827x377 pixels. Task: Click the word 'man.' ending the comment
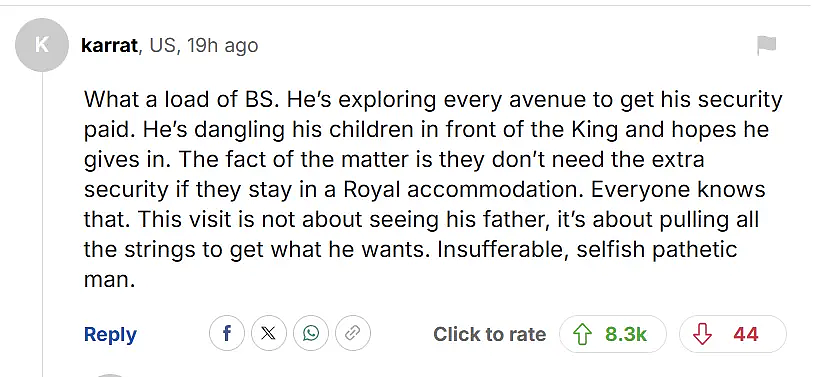pos(110,280)
